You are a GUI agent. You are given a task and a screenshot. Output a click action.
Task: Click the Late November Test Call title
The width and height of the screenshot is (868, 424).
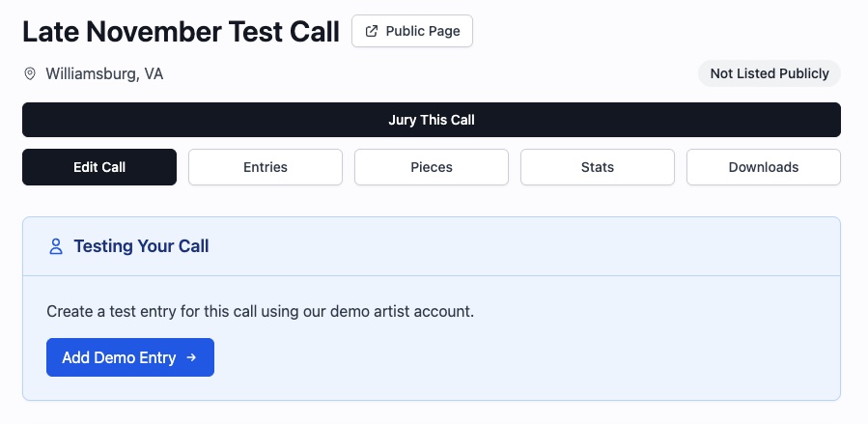tap(181, 32)
